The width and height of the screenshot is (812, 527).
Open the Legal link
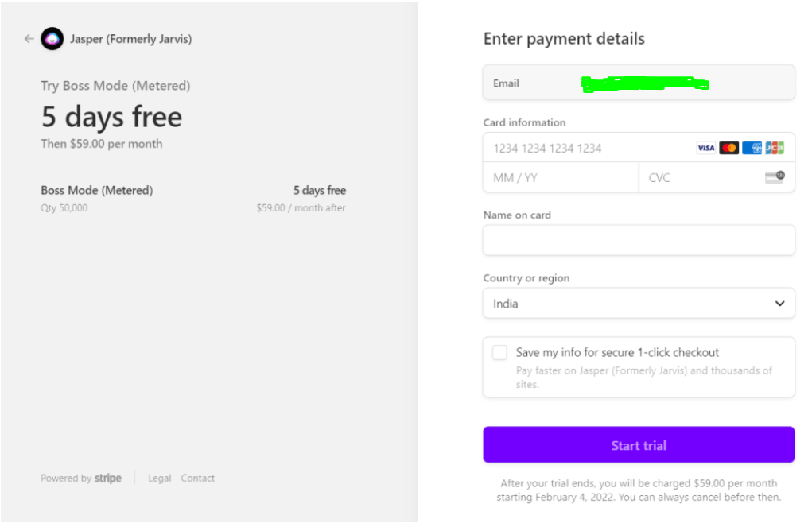pyautogui.click(x=160, y=479)
